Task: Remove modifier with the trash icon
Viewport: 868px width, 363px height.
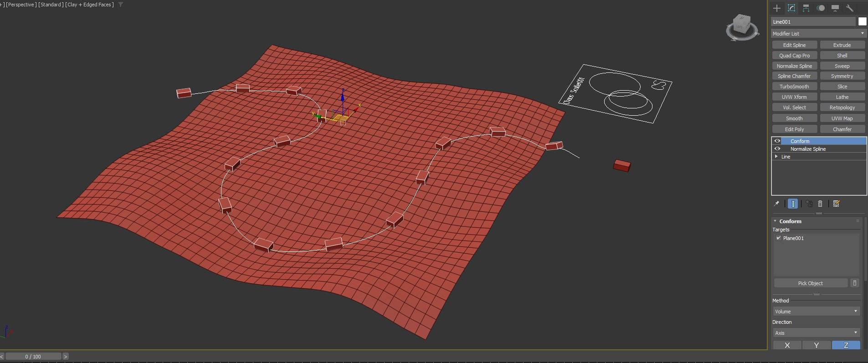Action: (x=820, y=204)
